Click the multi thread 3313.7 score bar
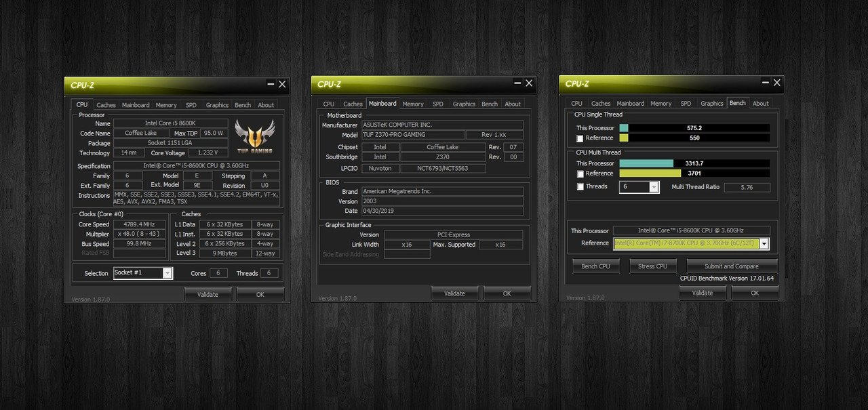Screen dimensions: 868x410 (694, 163)
